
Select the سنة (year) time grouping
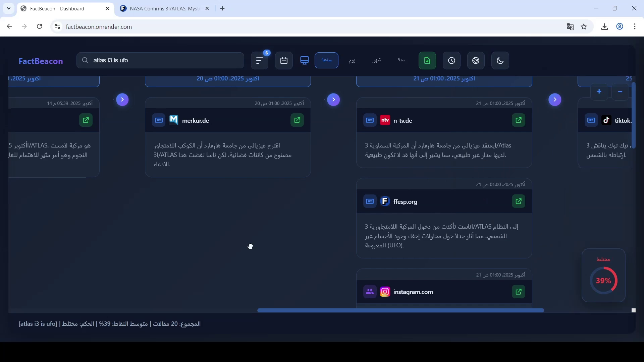point(401,60)
